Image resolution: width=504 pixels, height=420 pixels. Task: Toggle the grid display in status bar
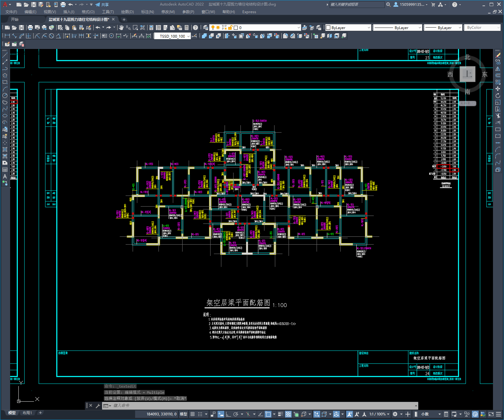[x=193, y=414]
